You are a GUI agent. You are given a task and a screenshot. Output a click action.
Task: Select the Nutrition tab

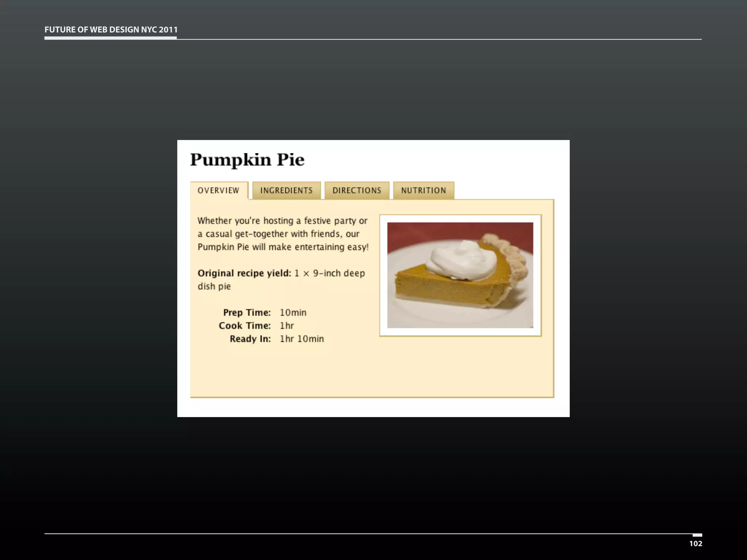point(423,190)
